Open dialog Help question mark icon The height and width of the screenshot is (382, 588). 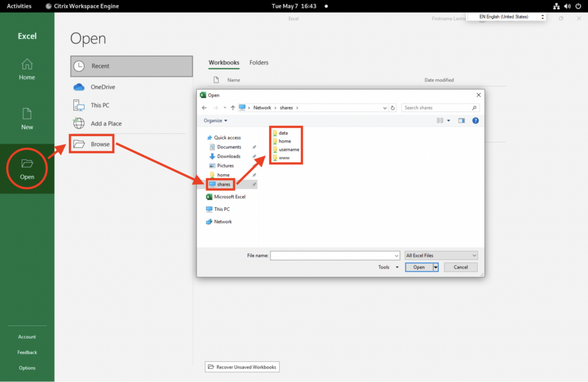point(475,121)
